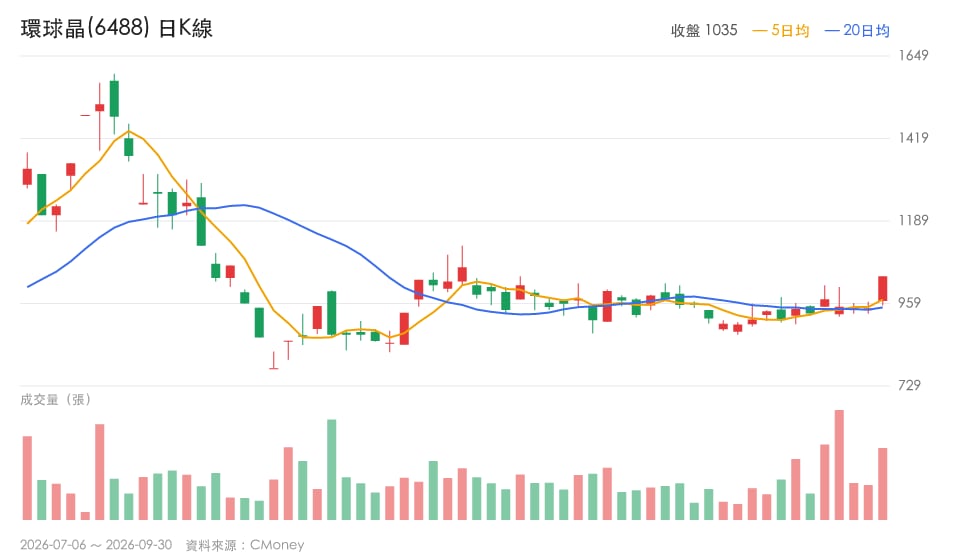Click the 20日均 legend entry
Image resolution: width=960 pixels, height=560 pixels.
[x=857, y=30]
